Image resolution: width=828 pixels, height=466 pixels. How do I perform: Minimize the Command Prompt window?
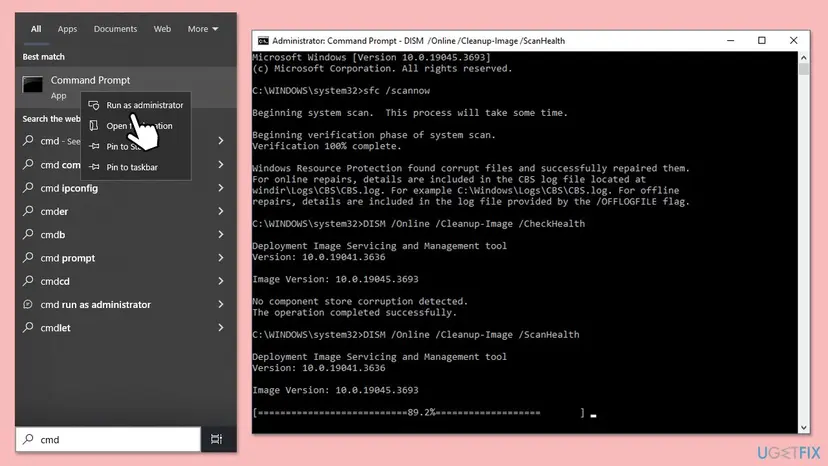(x=730, y=41)
